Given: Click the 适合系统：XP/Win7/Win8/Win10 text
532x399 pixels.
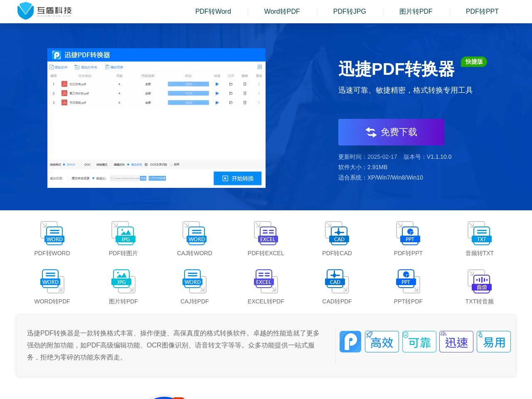Looking at the screenshot, I should (381, 177).
